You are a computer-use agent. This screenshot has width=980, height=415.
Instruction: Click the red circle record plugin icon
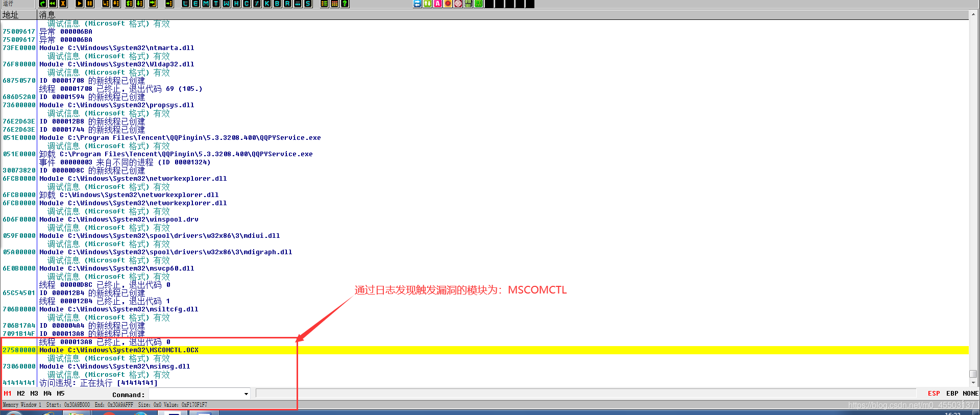[448, 4]
